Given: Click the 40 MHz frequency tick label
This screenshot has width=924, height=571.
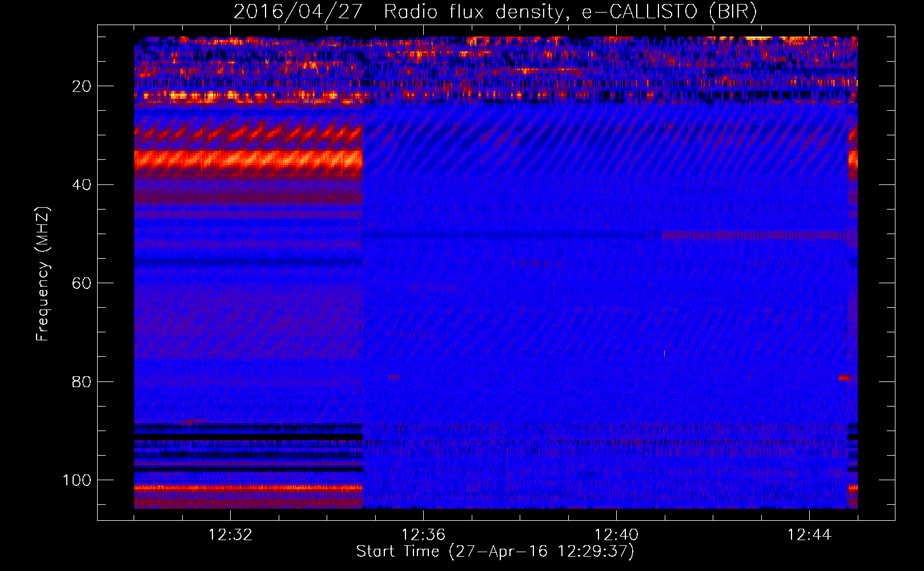Looking at the screenshot, I should [82, 185].
